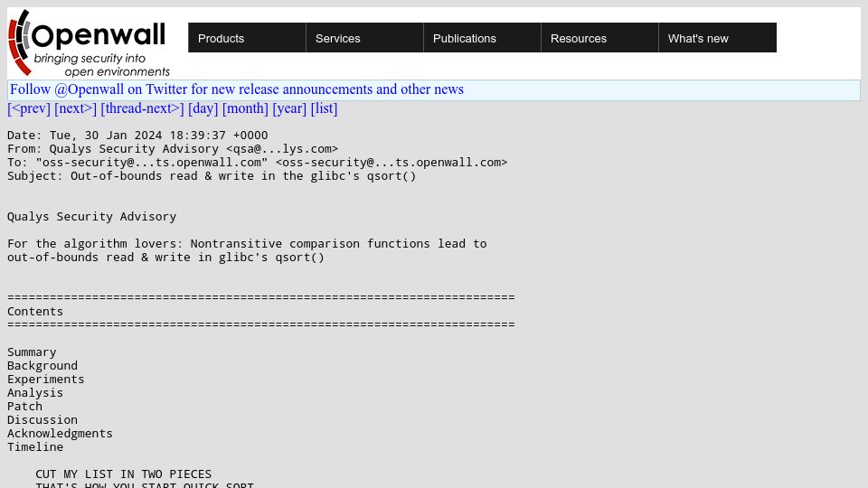868x488 pixels.
Task: Open the [year] archive link
Action: click(289, 108)
